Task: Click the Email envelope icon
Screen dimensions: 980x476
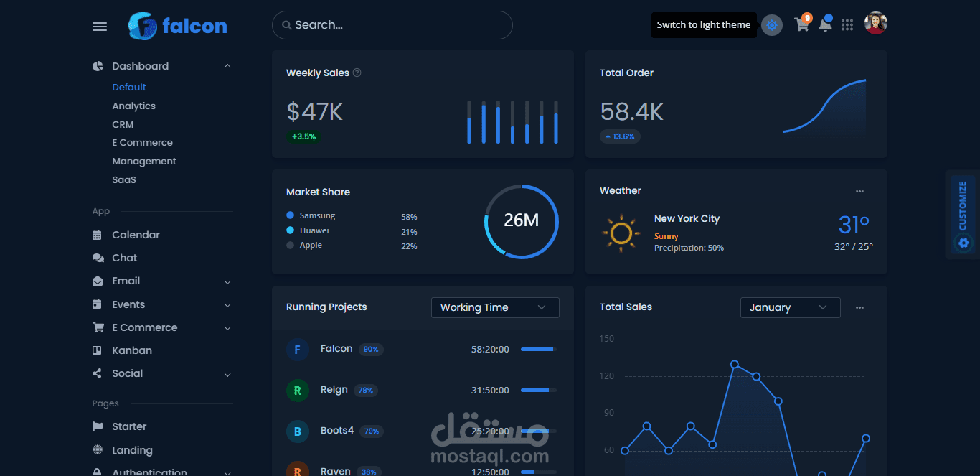Action: 98,281
